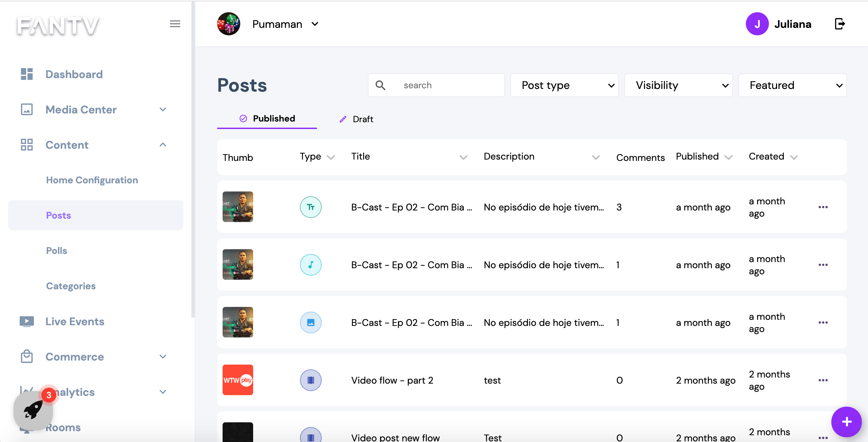Click the audio type icon on second post
The height and width of the screenshot is (442, 868).
pyautogui.click(x=310, y=265)
